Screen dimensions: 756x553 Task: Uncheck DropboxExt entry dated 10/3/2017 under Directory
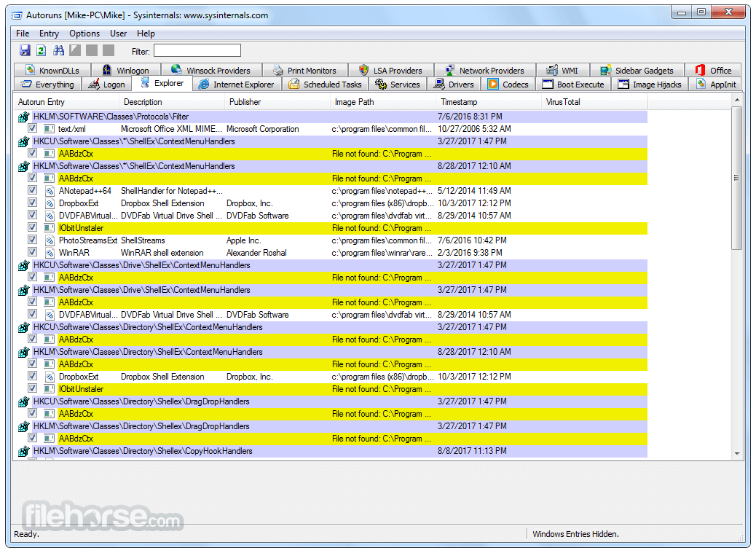tap(32, 375)
